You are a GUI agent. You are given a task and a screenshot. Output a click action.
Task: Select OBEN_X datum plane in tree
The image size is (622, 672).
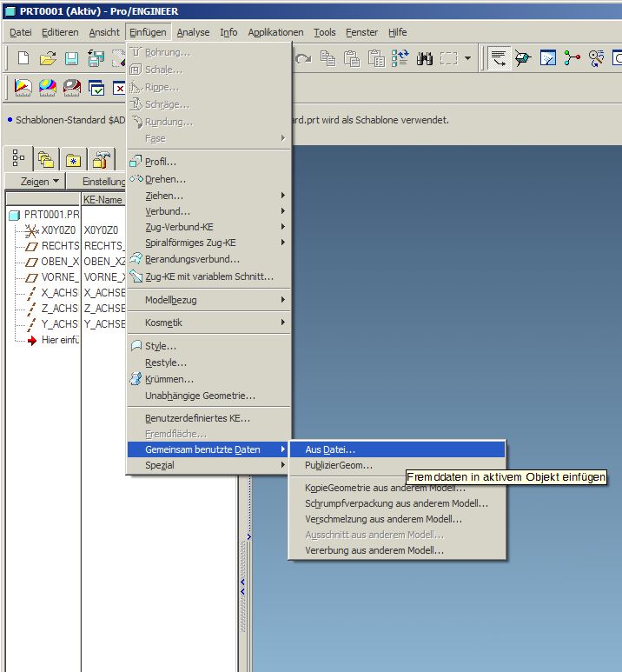click(52, 262)
